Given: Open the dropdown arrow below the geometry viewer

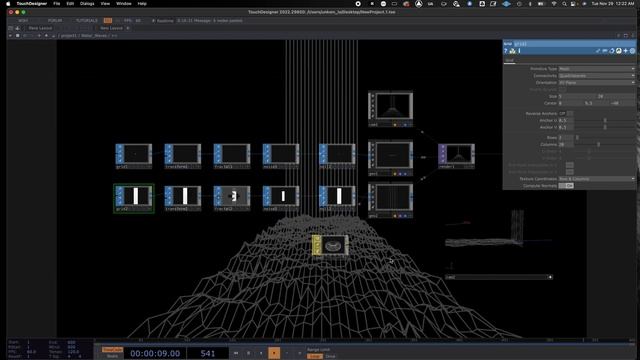Looking at the screenshot, I should (550, 277).
